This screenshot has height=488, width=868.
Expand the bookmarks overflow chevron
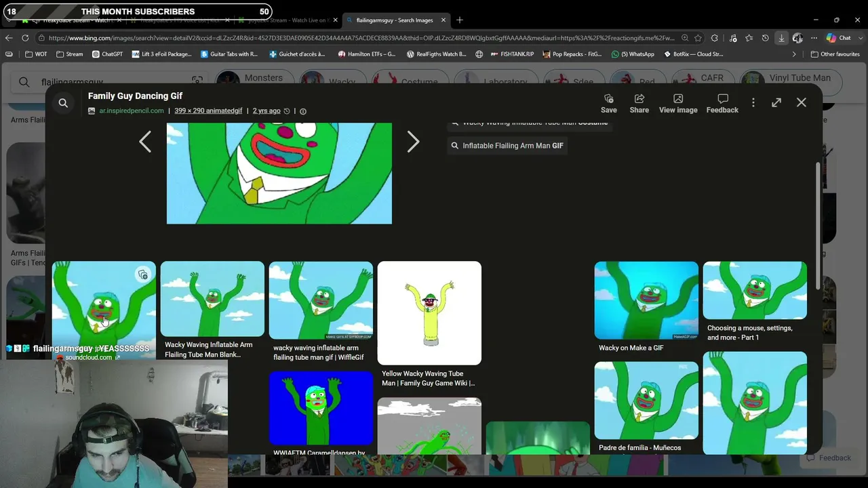coord(794,54)
